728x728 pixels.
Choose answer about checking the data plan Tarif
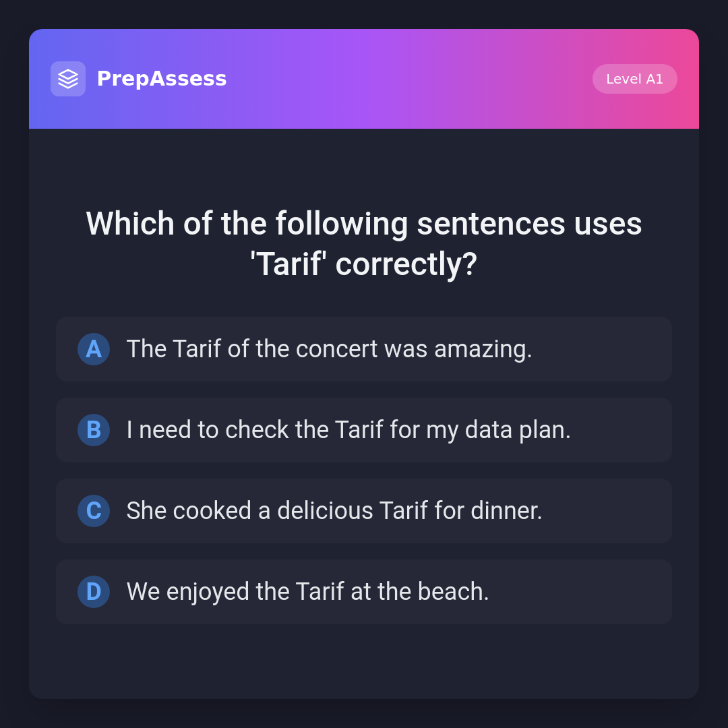coord(364,430)
